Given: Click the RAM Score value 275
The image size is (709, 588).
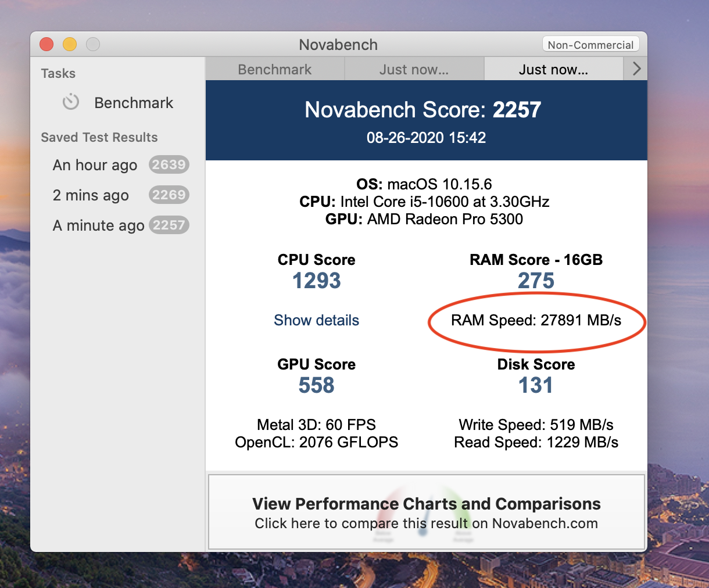Looking at the screenshot, I should click(x=536, y=281).
